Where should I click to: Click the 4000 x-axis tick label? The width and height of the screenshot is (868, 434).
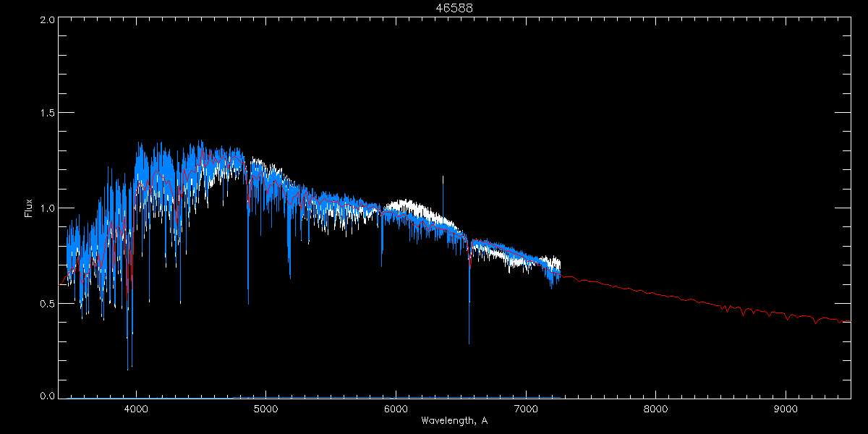136,408
